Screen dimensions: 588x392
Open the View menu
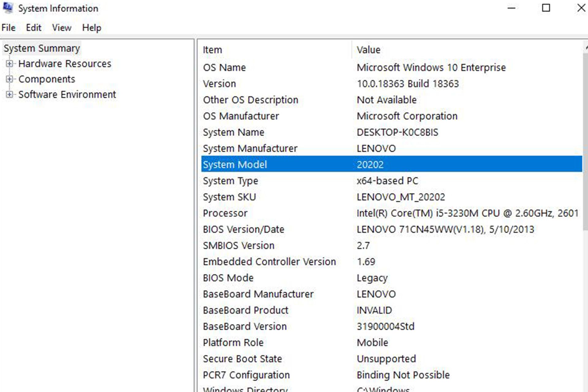(62, 28)
